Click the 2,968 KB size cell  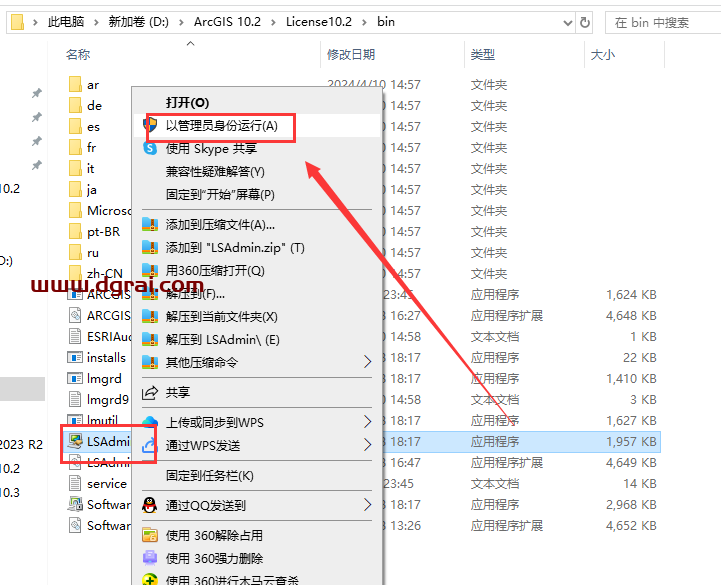(x=631, y=505)
